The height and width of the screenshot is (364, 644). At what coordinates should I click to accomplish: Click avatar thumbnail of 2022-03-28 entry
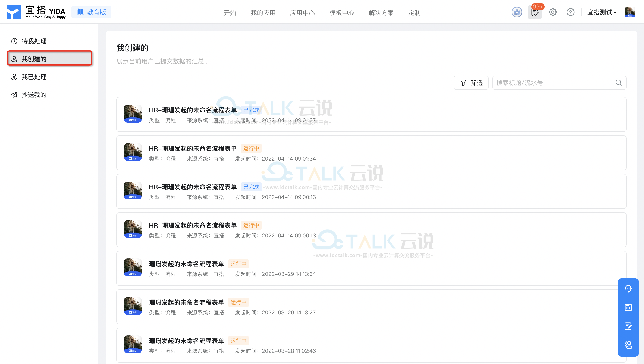tap(133, 344)
